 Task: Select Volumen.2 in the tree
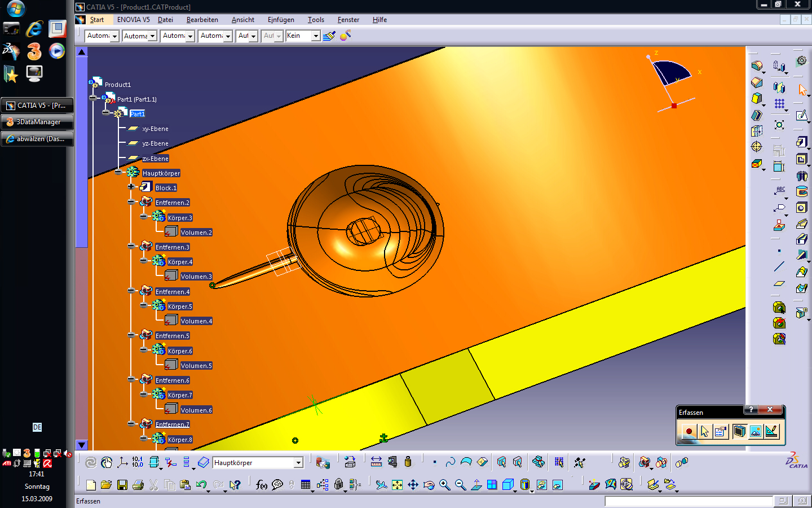click(x=196, y=232)
